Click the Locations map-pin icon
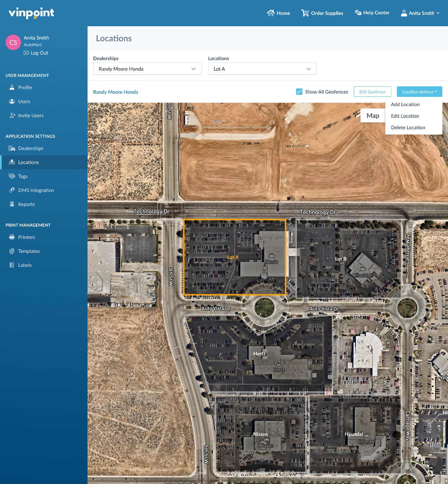This screenshot has height=484, width=448. point(12,162)
